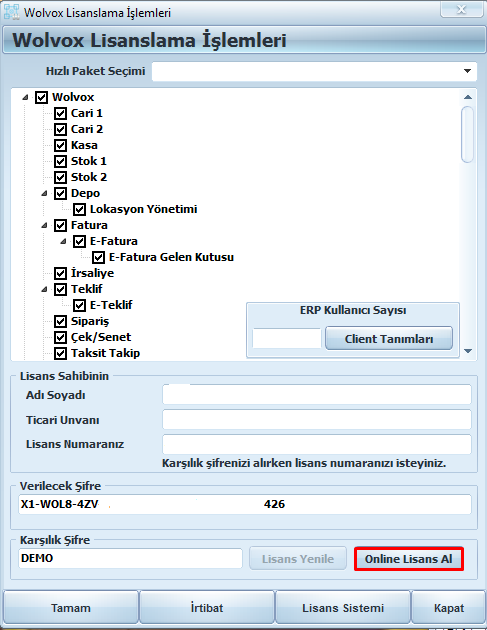
Task: Uncheck the Lokasyon Yönetimi checkbox
Action: 79,209
